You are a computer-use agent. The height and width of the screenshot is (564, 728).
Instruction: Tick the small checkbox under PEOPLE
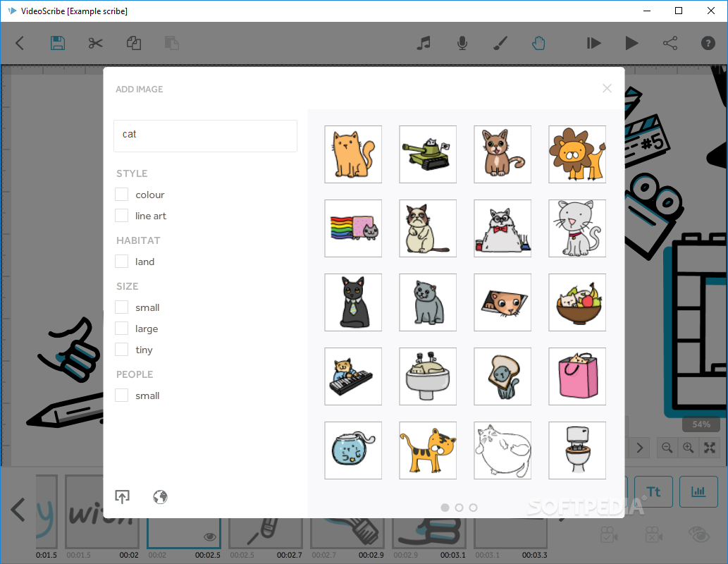pos(122,396)
